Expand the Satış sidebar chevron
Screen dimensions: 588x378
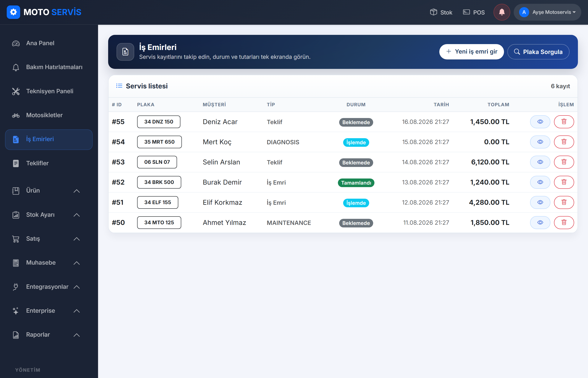(x=77, y=239)
